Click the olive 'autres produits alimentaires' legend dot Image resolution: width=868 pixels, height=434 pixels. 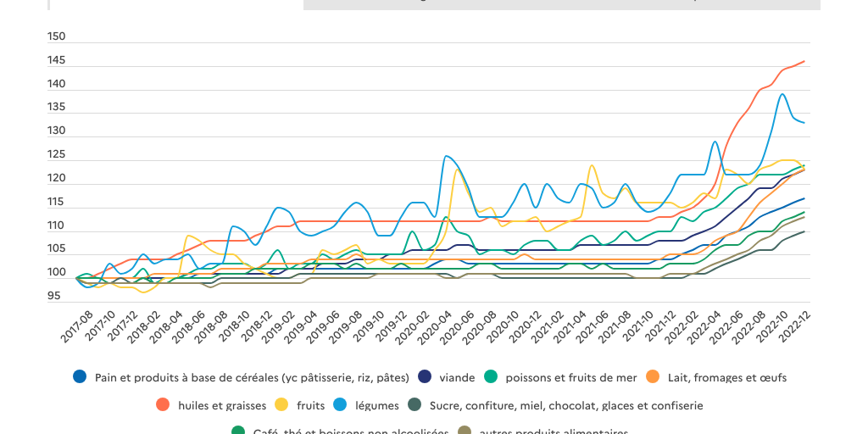coord(465,430)
